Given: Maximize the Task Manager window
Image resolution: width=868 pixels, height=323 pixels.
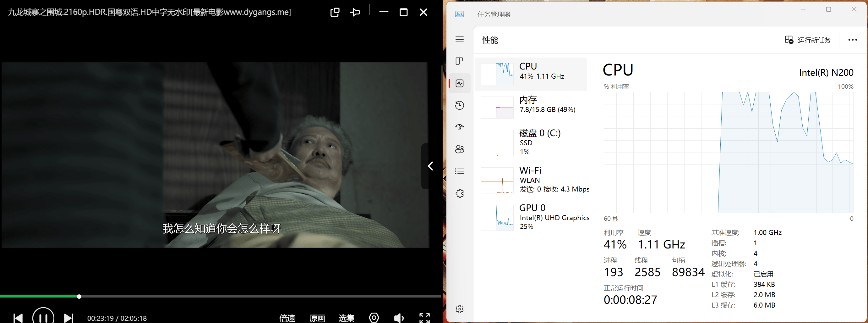Looking at the screenshot, I should click(x=829, y=9).
